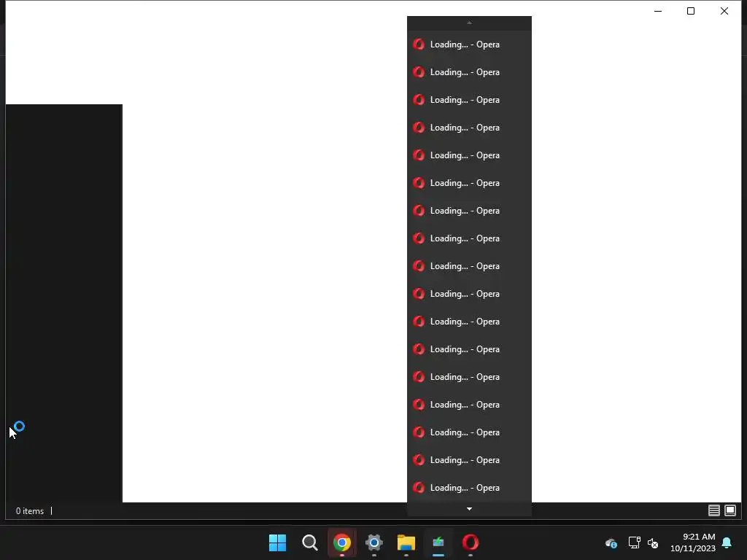Image resolution: width=747 pixels, height=560 pixels.
Task: Open the notification bell
Action: coord(727,542)
